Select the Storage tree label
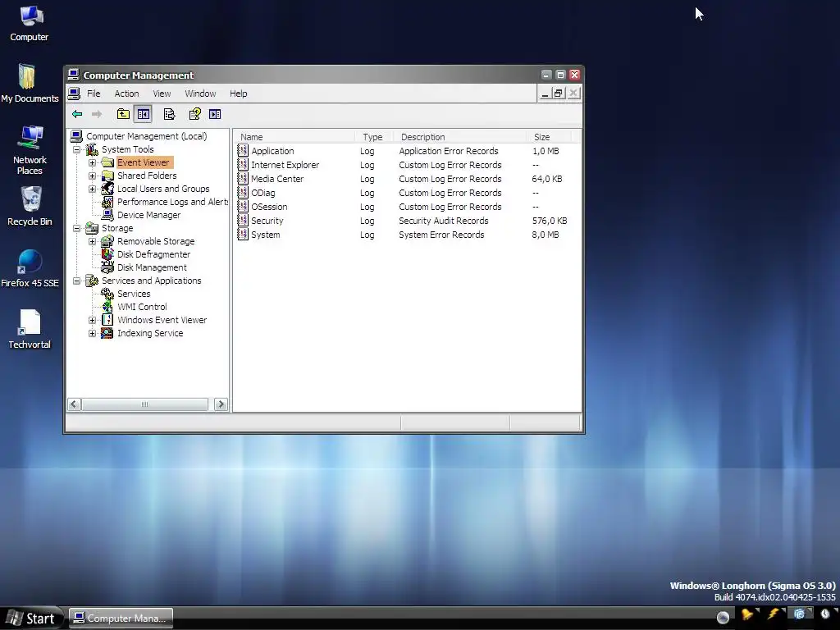 coord(117,228)
